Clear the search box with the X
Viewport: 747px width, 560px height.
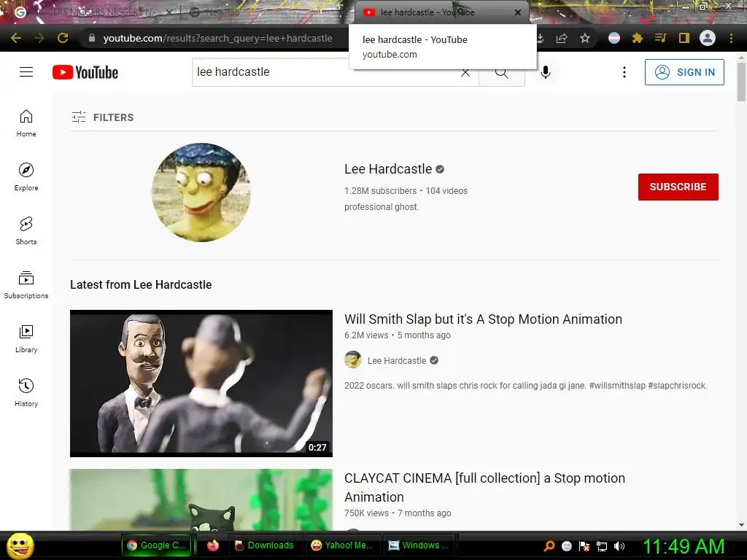tap(465, 73)
